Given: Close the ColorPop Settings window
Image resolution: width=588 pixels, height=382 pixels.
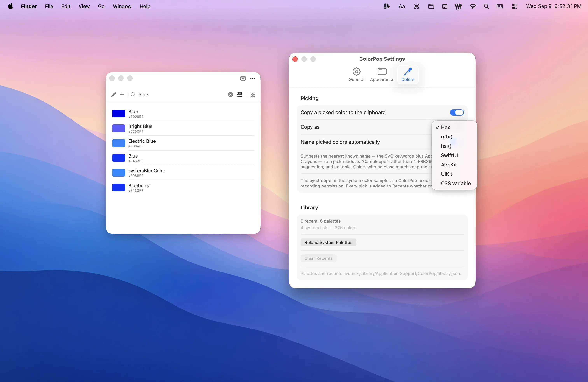Looking at the screenshot, I should tap(295, 59).
